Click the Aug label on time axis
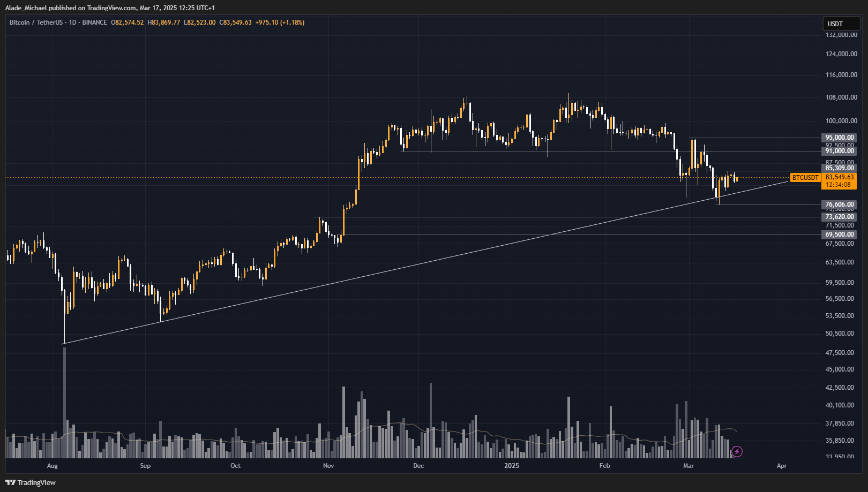The width and height of the screenshot is (868, 492). (x=52, y=466)
